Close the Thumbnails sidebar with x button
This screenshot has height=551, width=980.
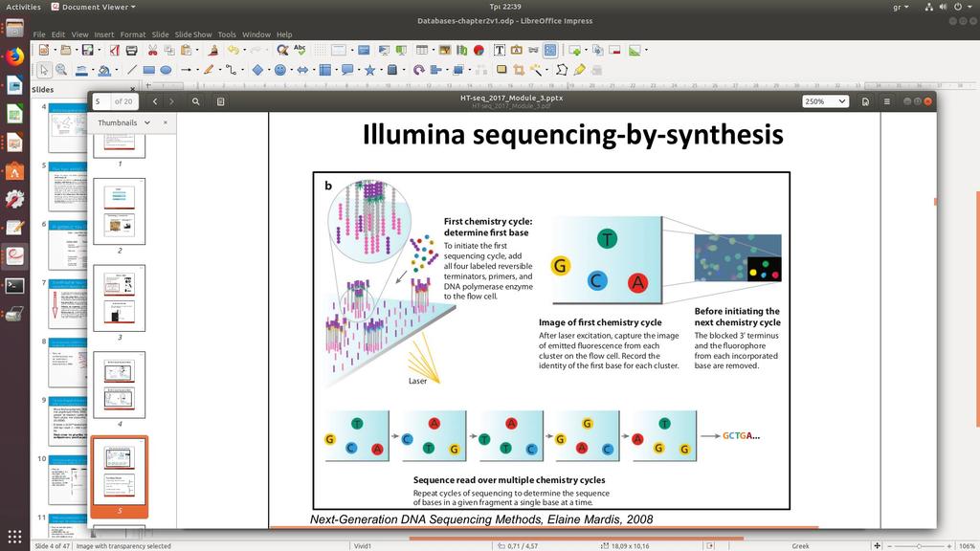point(165,122)
